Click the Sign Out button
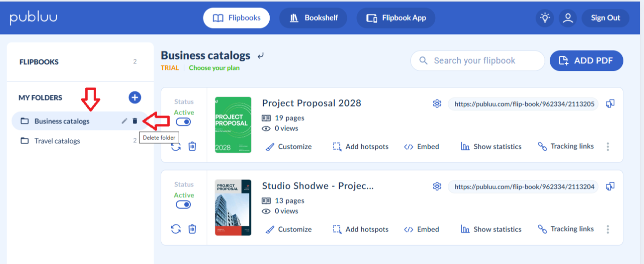644x264 pixels. click(x=605, y=18)
